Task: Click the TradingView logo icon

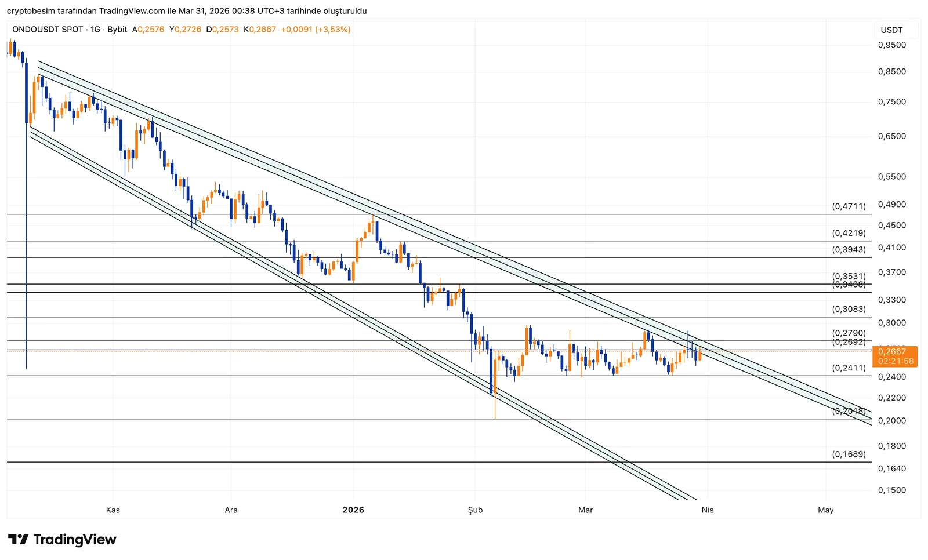Action: [x=18, y=540]
